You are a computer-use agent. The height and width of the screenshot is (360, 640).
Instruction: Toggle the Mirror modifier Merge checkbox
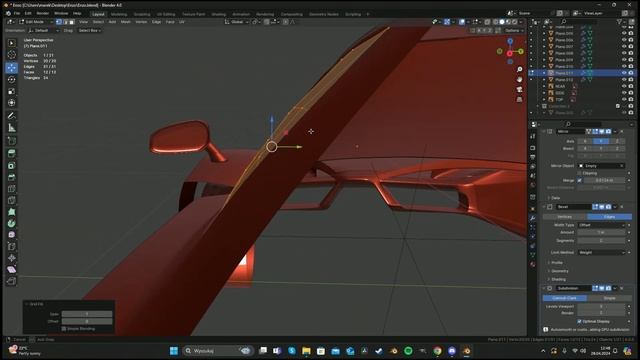pos(579,180)
